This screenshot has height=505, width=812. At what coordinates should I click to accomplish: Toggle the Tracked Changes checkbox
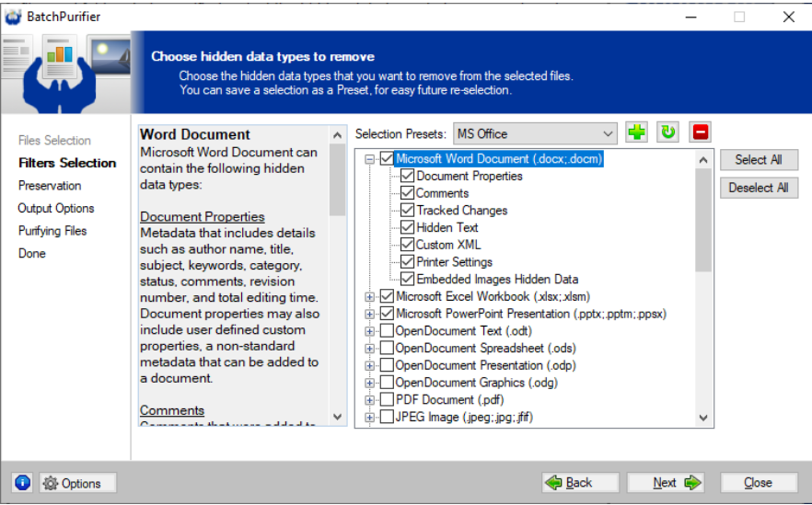click(x=408, y=211)
